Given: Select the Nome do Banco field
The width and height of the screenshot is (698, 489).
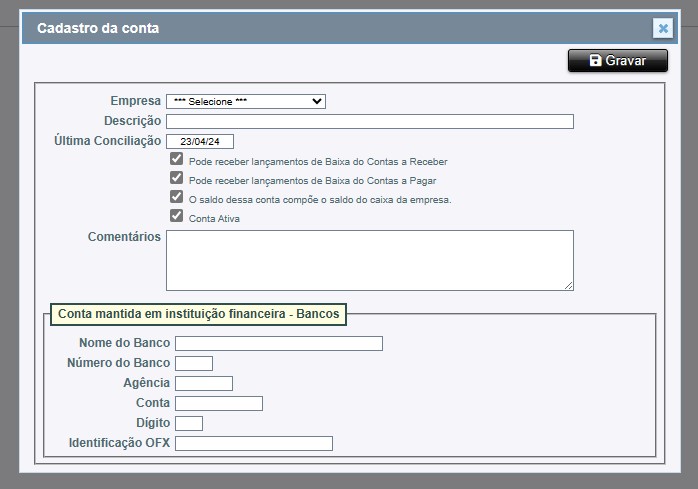Looking at the screenshot, I should [279, 343].
